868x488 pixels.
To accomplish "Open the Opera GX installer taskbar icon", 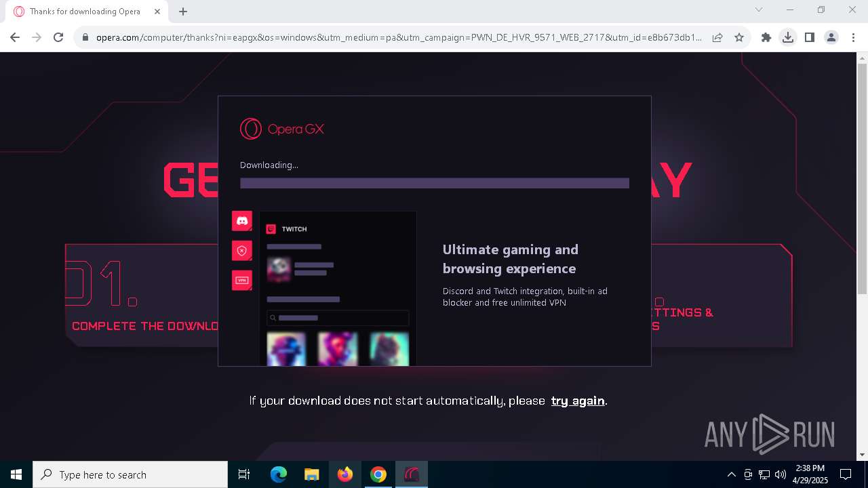I will (412, 474).
